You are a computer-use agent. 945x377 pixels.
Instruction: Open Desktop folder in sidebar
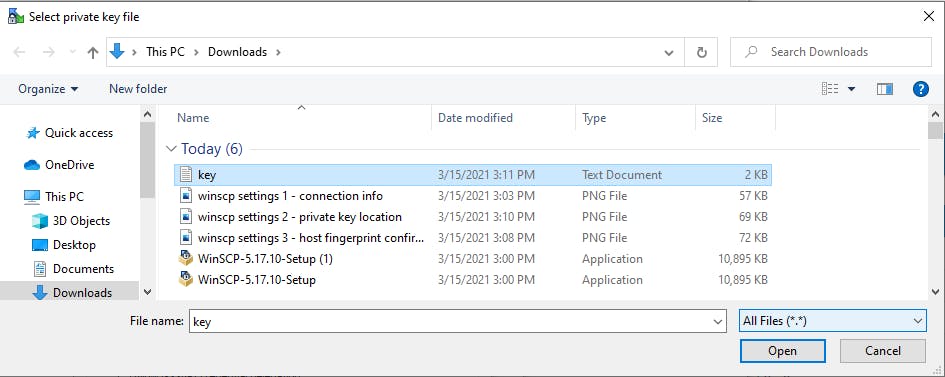click(74, 245)
